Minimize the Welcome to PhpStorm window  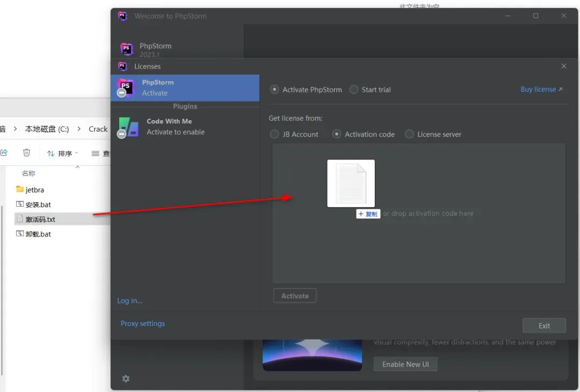(x=508, y=16)
